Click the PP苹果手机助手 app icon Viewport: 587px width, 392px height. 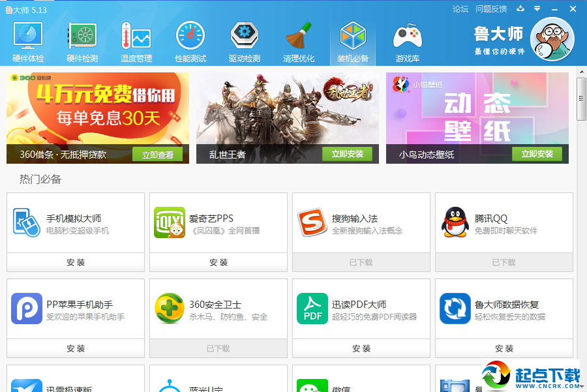pos(27,309)
